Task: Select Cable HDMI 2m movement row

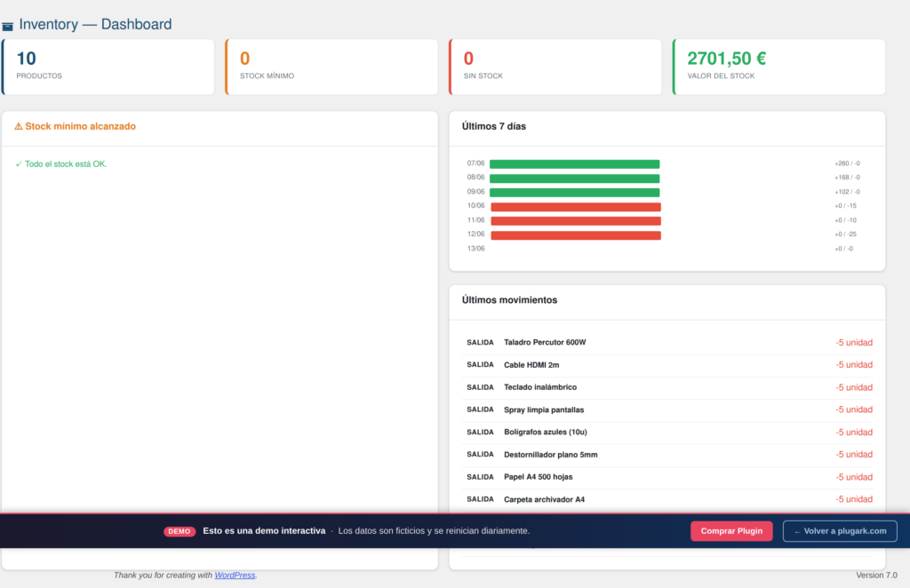Action: (669, 365)
